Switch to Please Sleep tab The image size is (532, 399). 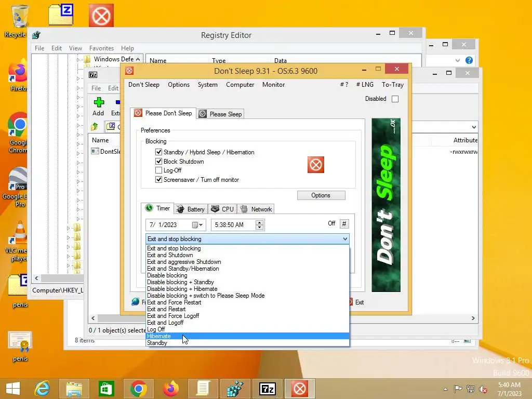220,114
